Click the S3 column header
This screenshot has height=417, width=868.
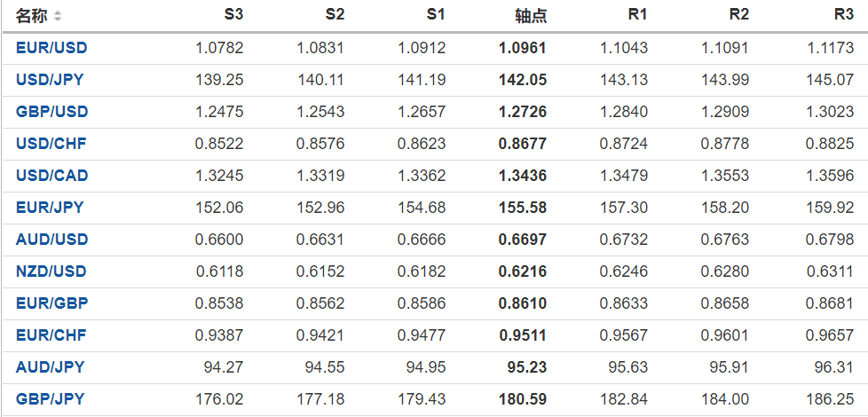[x=233, y=15]
